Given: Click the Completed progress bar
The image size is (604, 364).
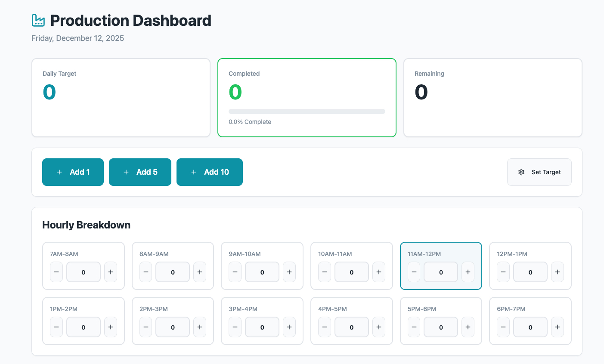Looking at the screenshot, I should coord(307,111).
